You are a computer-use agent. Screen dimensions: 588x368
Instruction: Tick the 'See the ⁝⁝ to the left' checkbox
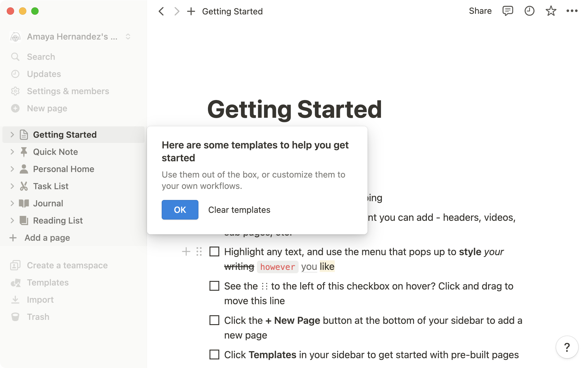coord(214,286)
